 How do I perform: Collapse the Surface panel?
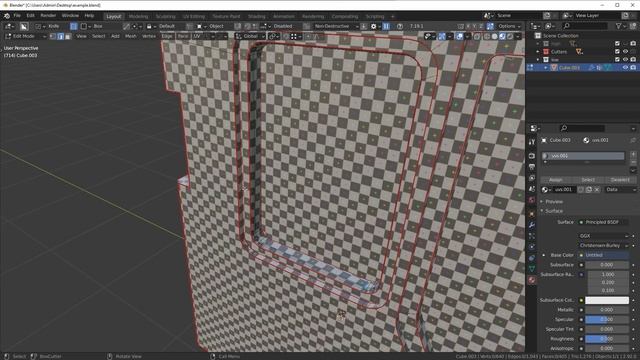pos(554,211)
